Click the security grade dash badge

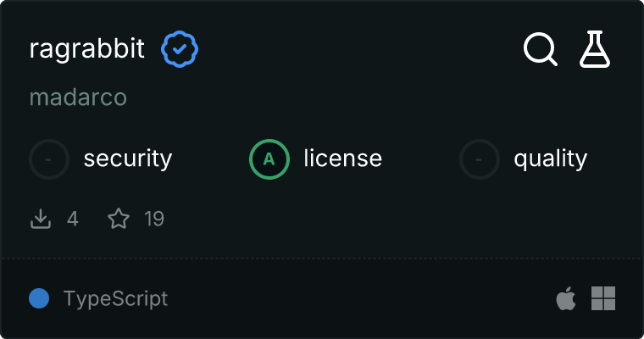point(49,158)
